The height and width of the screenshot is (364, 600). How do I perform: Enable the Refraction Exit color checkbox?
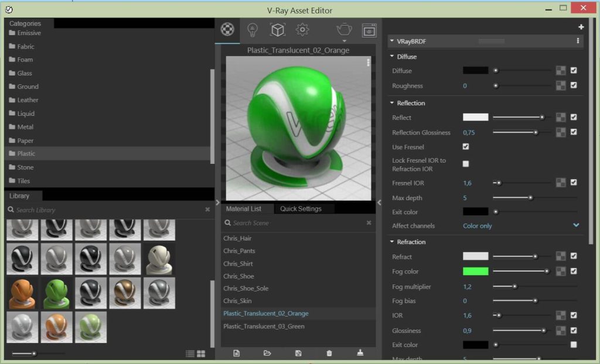tap(574, 345)
